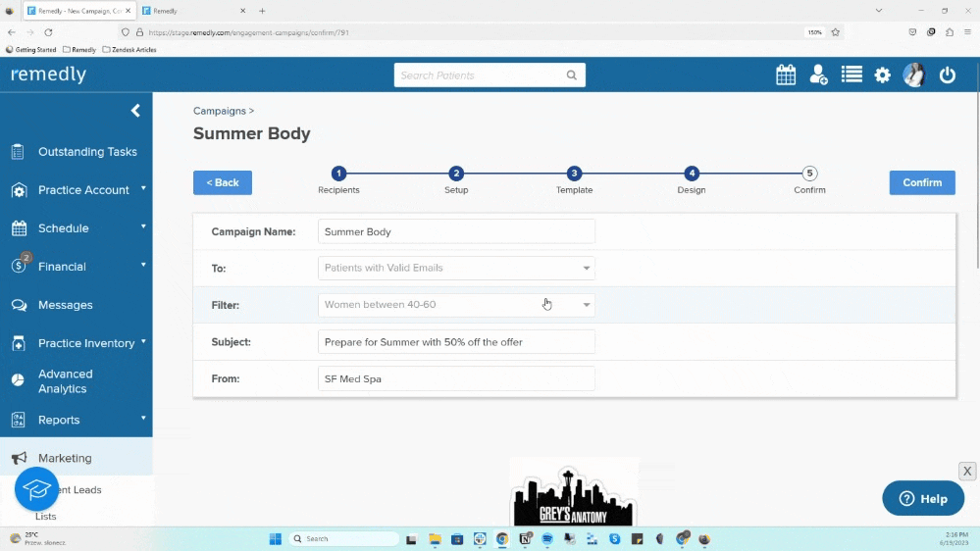Open Skype from taskbar
The image size is (980, 551).
pyautogui.click(x=615, y=538)
